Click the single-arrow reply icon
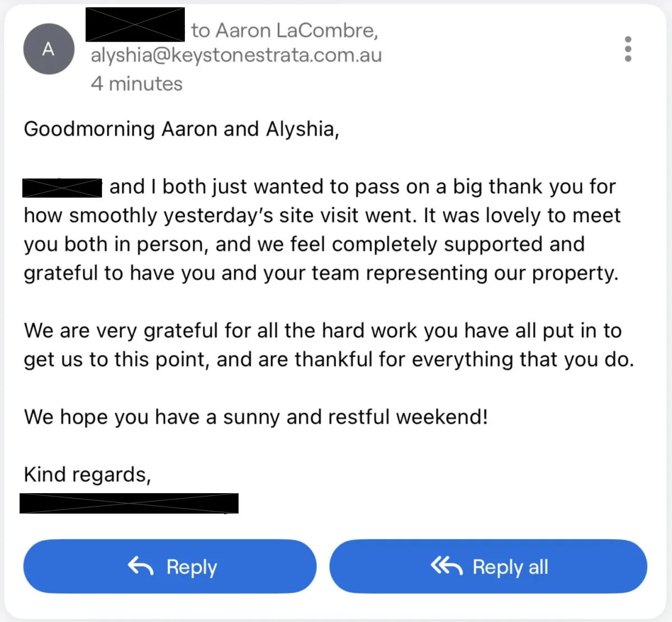Screen dimensions: 672x622 (141, 567)
